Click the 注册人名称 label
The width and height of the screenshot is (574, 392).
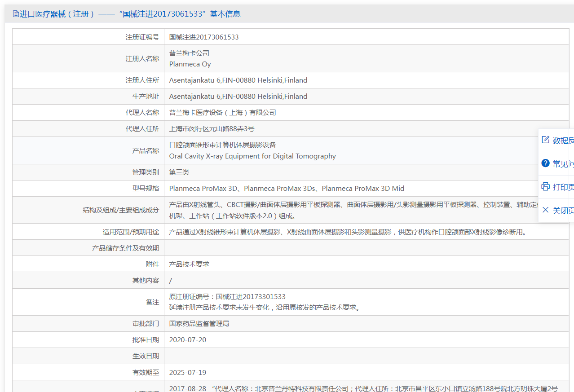pyautogui.click(x=142, y=59)
